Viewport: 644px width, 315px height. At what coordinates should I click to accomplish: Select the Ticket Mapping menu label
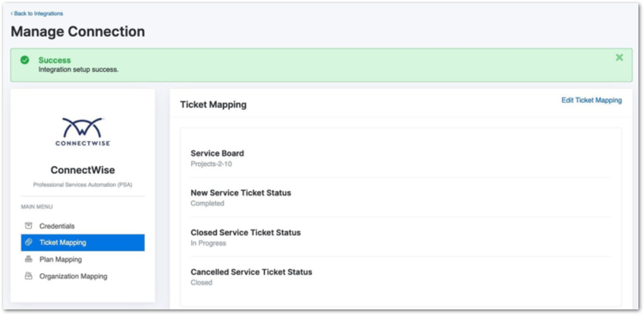click(63, 243)
